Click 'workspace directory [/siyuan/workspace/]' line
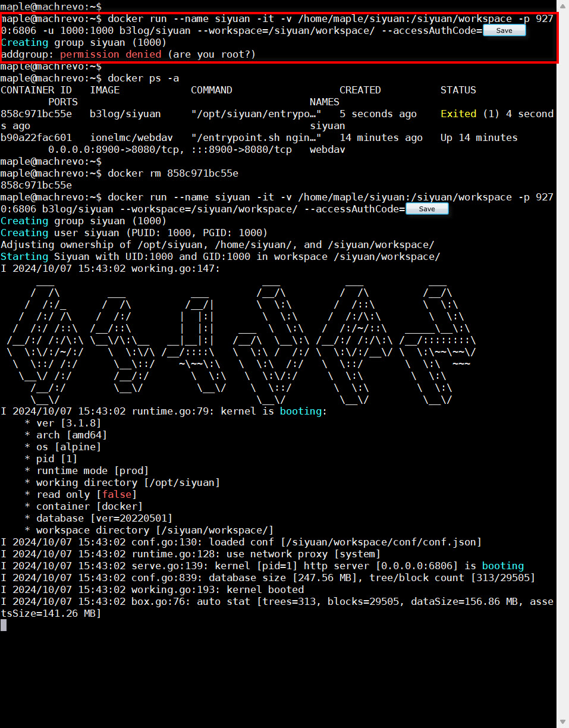 tap(149, 530)
